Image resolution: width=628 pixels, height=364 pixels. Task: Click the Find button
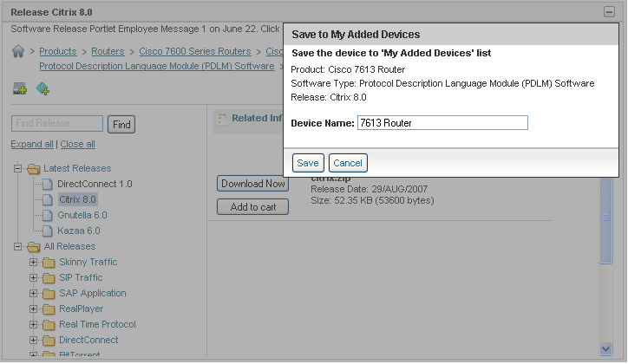(121, 125)
